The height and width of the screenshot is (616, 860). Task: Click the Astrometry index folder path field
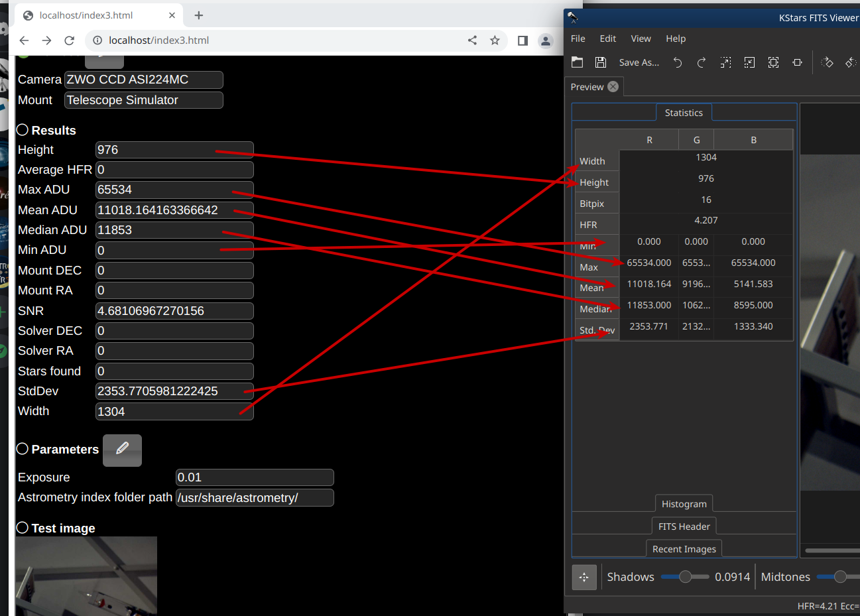point(255,498)
